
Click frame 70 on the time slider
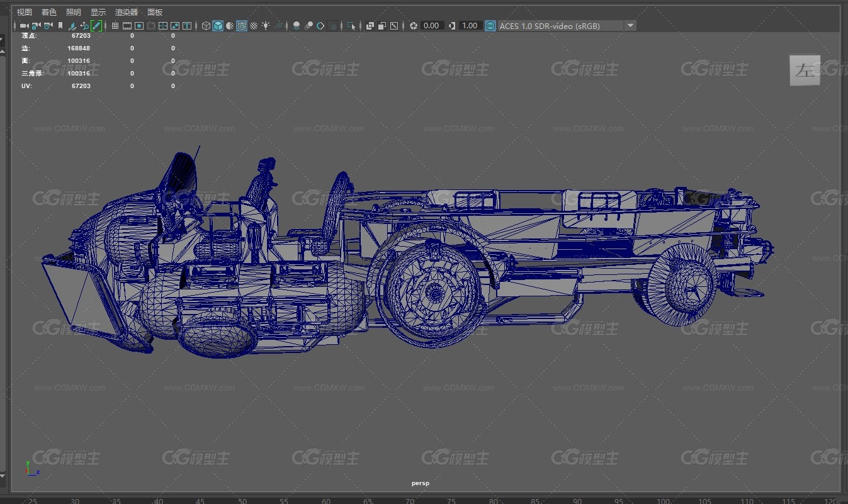coord(409,501)
